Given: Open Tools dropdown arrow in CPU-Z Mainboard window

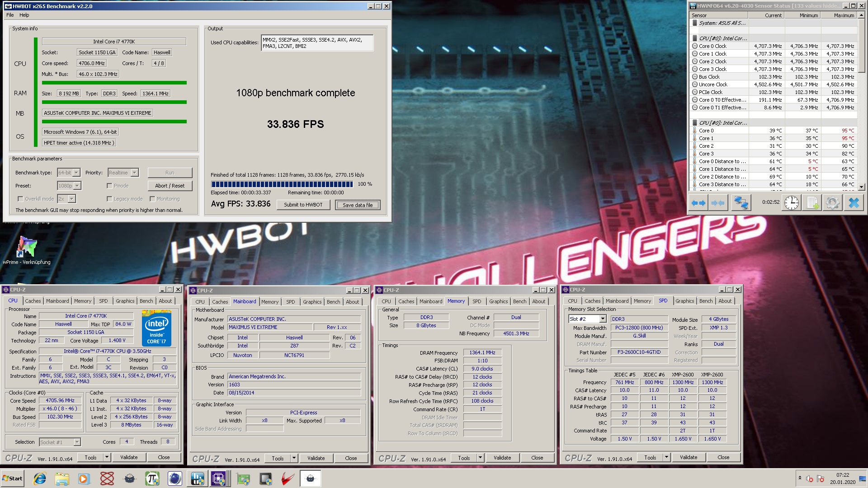Looking at the screenshot, I should [294, 458].
